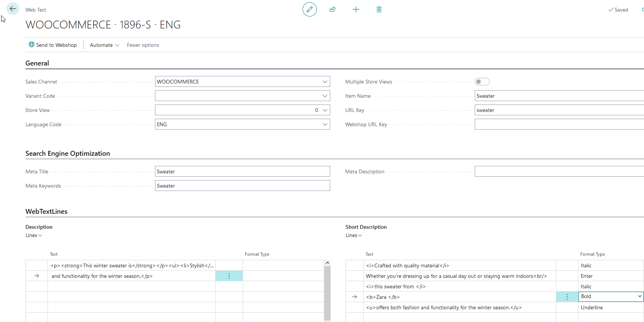644x322 pixels.
Task: Click Underline format type cell
Action: click(x=611, y=307)
